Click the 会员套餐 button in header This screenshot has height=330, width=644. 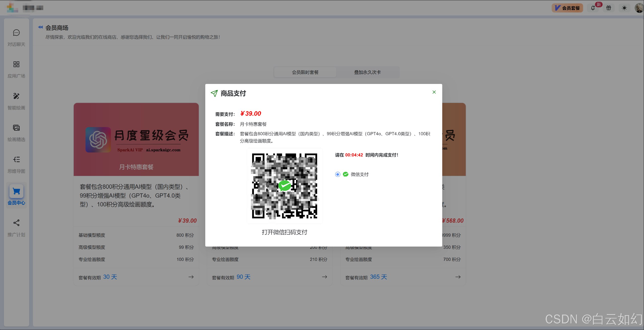(567, 8)
